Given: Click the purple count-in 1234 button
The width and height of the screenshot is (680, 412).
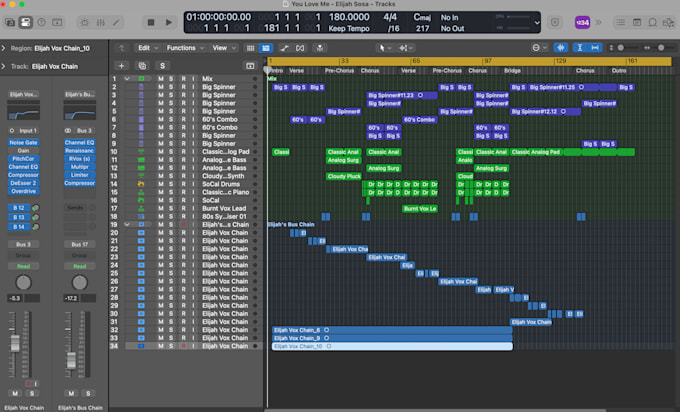Looking at the screenshot, I should click(x=582, y=22).
